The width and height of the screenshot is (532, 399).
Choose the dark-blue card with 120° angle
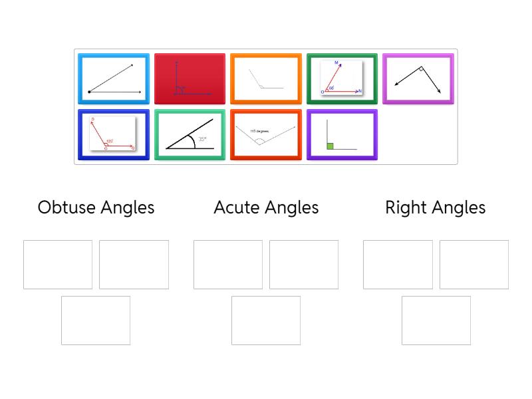click(x=114, y=135)
